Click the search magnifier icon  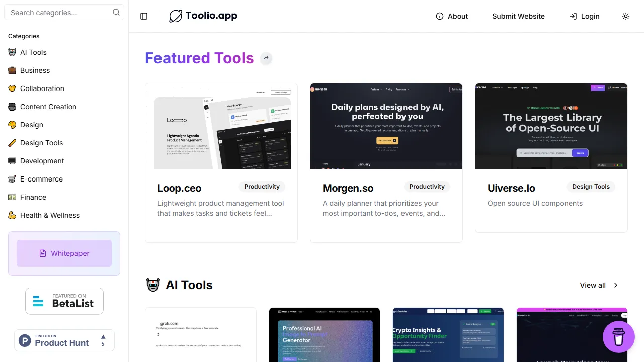(116, 12)
